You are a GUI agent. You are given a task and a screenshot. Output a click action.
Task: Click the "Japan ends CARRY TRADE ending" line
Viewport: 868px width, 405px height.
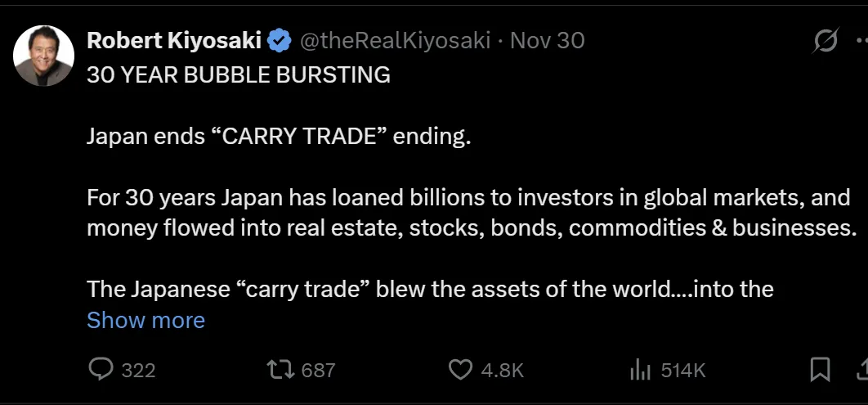(x=280, y=136)
